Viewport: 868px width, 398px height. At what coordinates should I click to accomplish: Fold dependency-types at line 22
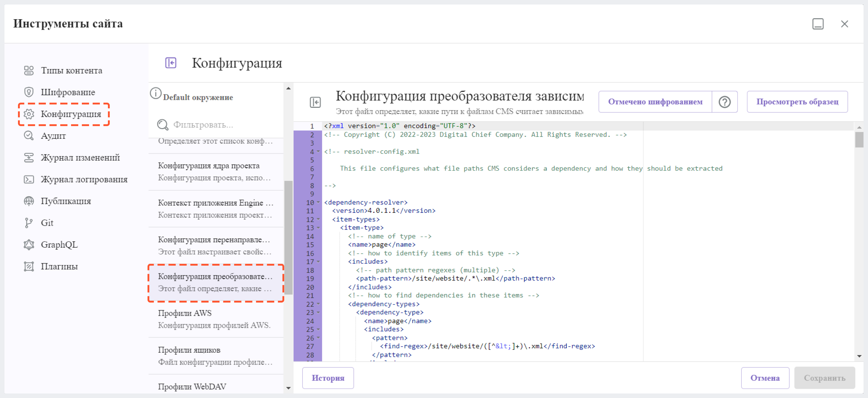[318, 304]
